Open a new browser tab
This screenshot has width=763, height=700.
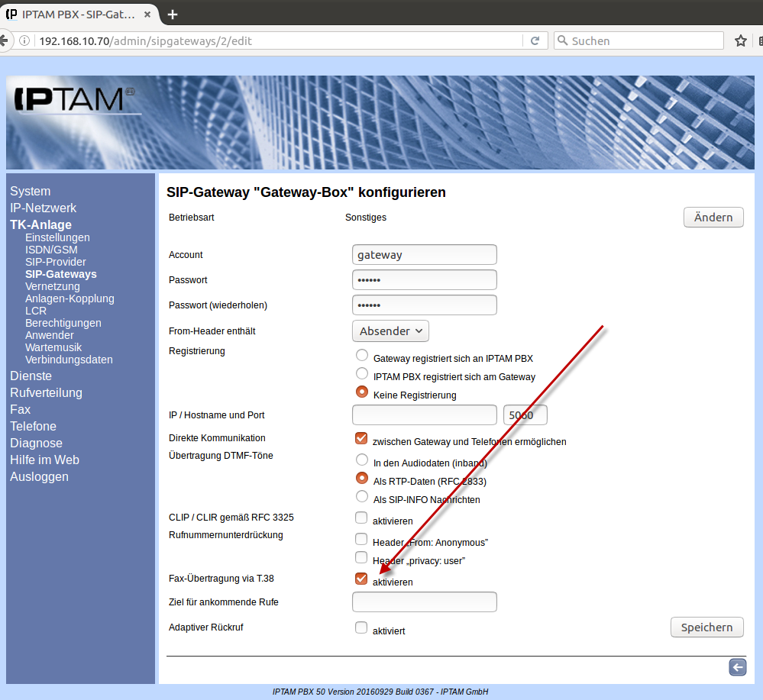(x=173, y=15)
